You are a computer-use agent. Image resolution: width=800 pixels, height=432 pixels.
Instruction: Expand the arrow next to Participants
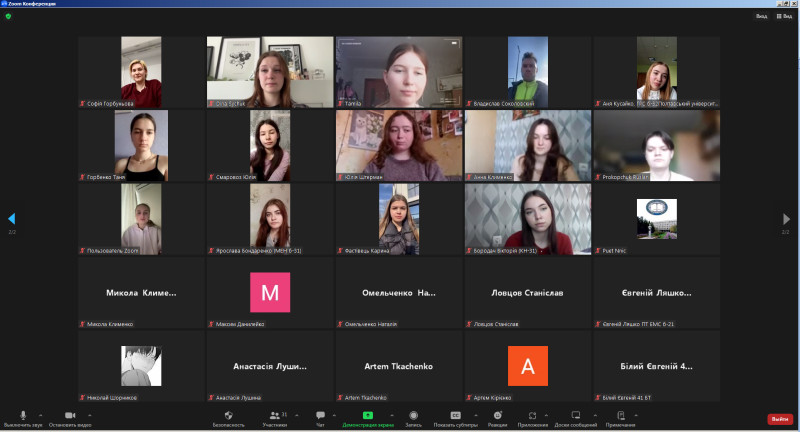click(x=296, y=414)
